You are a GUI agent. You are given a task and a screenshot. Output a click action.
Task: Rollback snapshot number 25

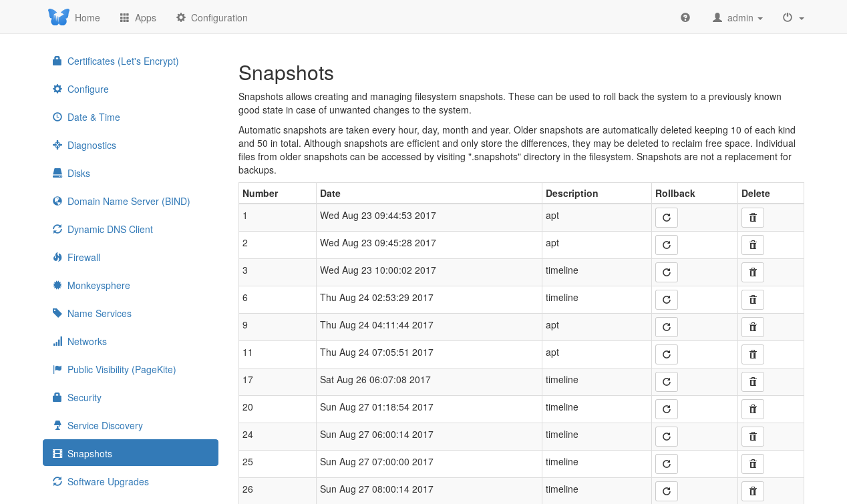[666, 464]
